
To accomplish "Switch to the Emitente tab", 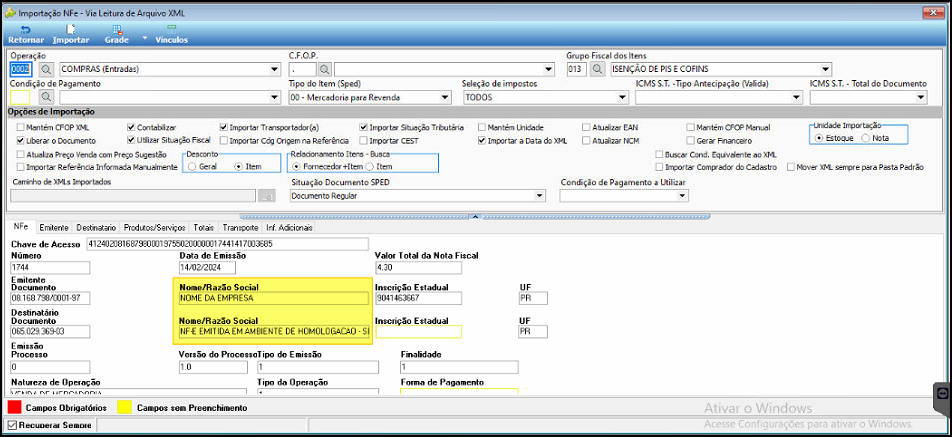I will point(53,228).
